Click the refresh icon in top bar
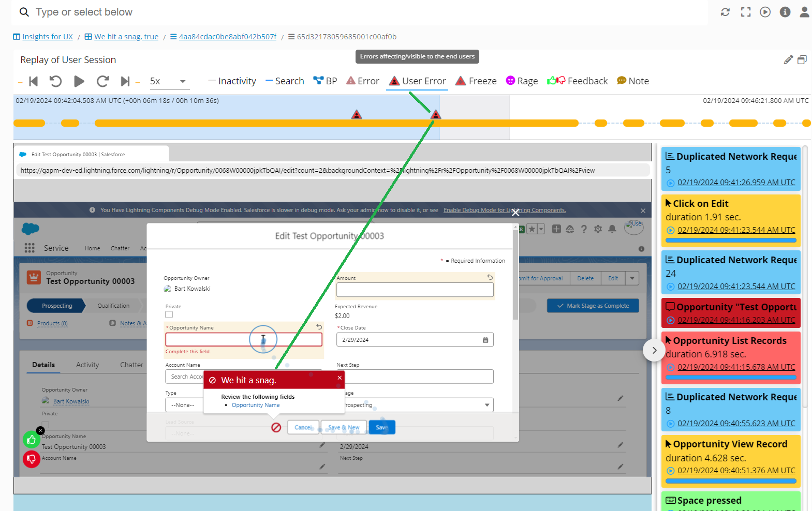 (725, 12)
